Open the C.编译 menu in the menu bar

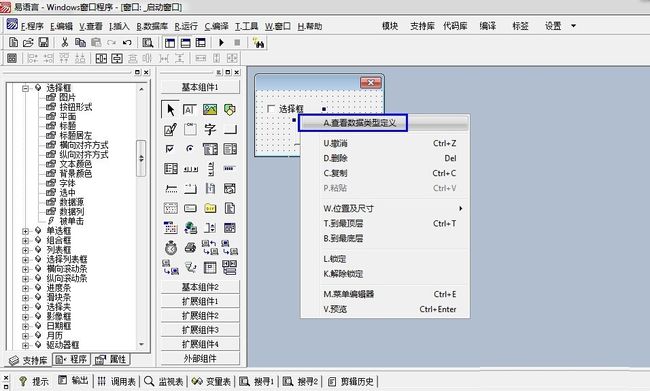coord(216,27)
